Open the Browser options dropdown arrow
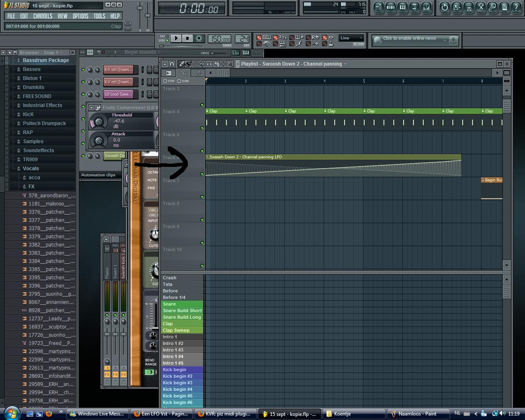This screenshot has height=420, width=525. 3,52
